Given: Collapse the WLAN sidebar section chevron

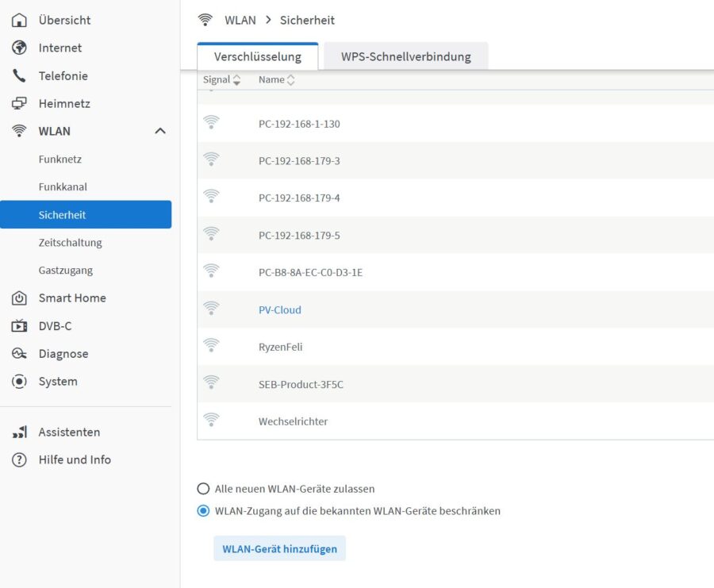Looking at the screenshot, I should pos(162,131).
